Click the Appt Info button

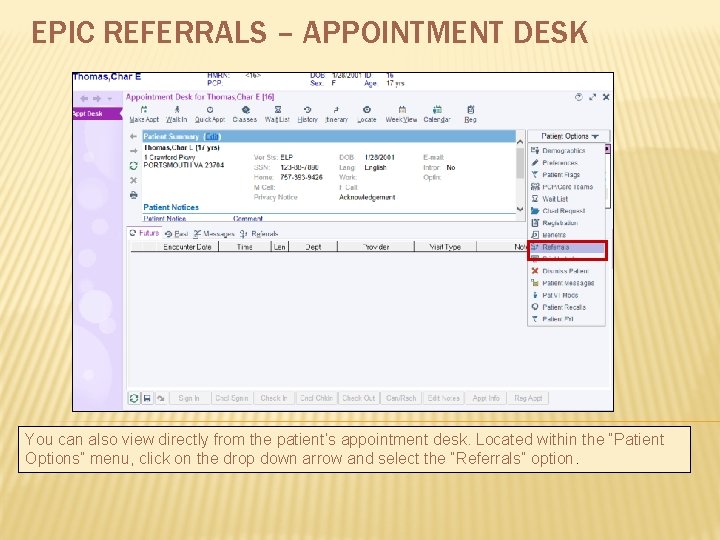click(486, 398)
